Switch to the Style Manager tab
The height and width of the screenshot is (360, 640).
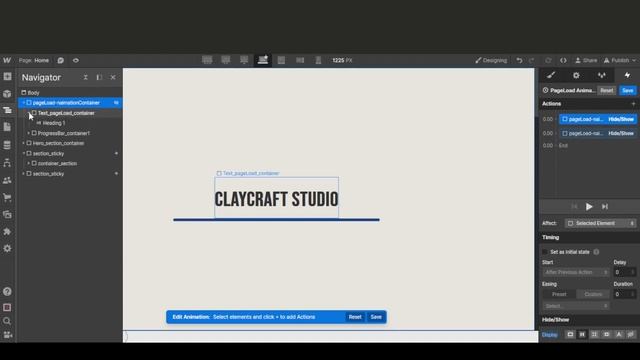tap(602, 75)
